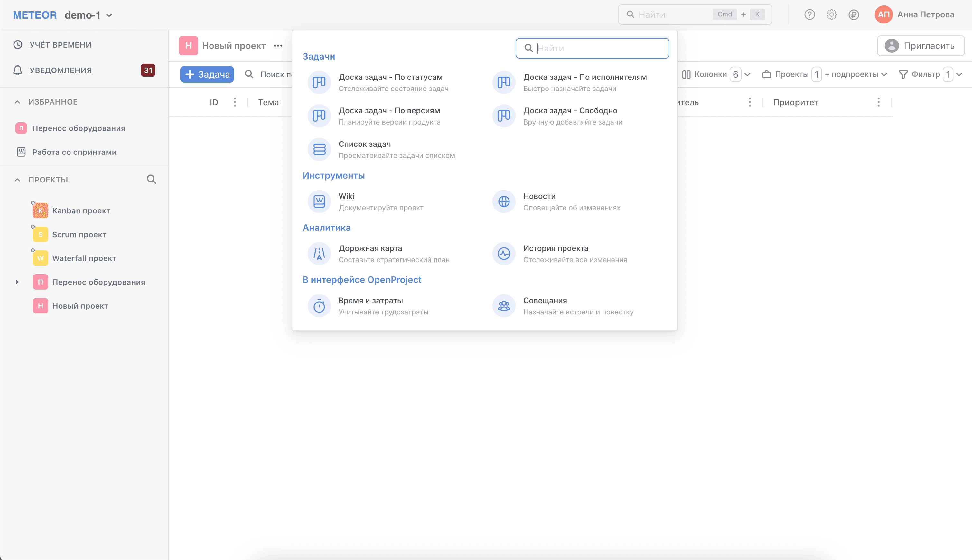This screenshot has width=972, height=560.
Task: Open the Приоритет column options menu
Action: click(879, 102)
